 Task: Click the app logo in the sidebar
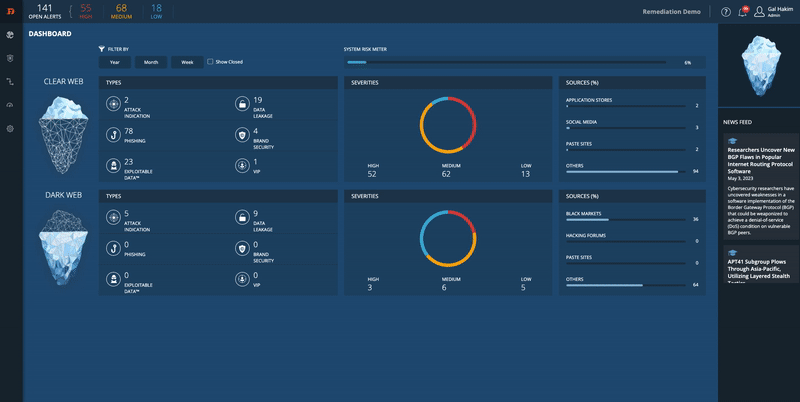(10, 11)
